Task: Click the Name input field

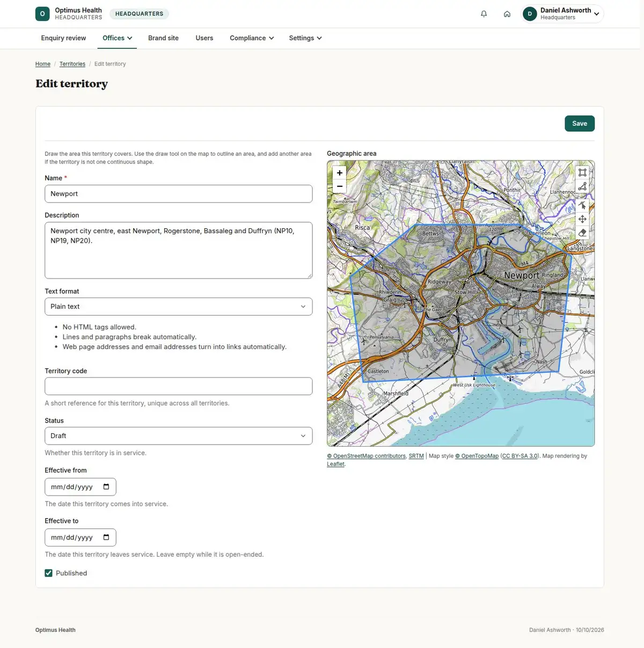Action: tap(179, 194)
